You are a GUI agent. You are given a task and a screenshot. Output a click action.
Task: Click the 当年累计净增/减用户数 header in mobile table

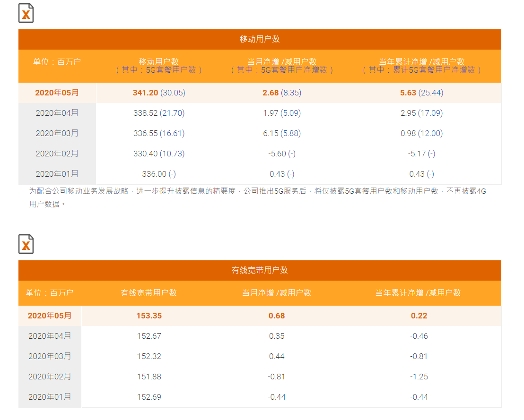pyautogui.click(x=422, y=62)
